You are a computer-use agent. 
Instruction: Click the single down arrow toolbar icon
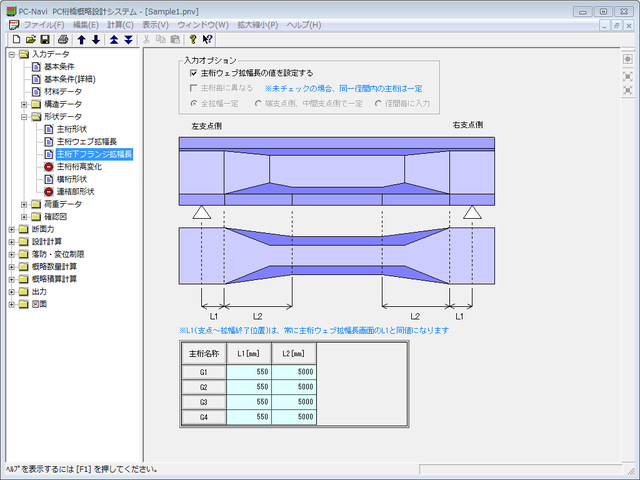point(96,39)
